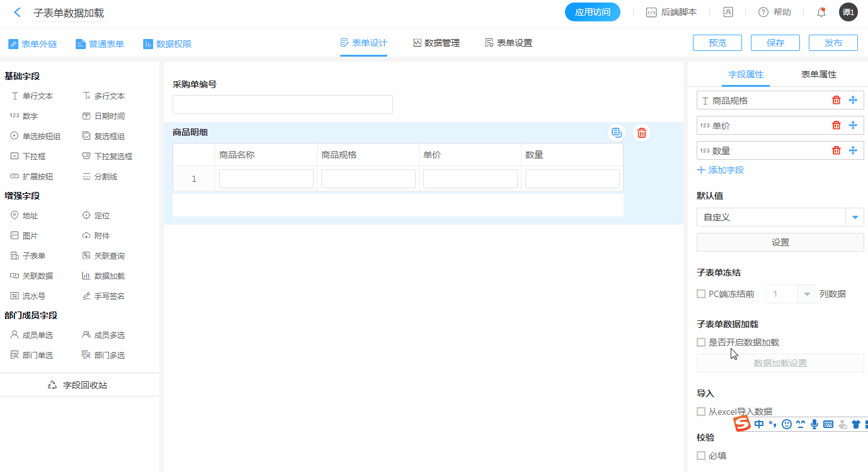The width and height of the screenshot is (868, 472).
Task: Click the 添加字段 link
Action: [721, 170]
